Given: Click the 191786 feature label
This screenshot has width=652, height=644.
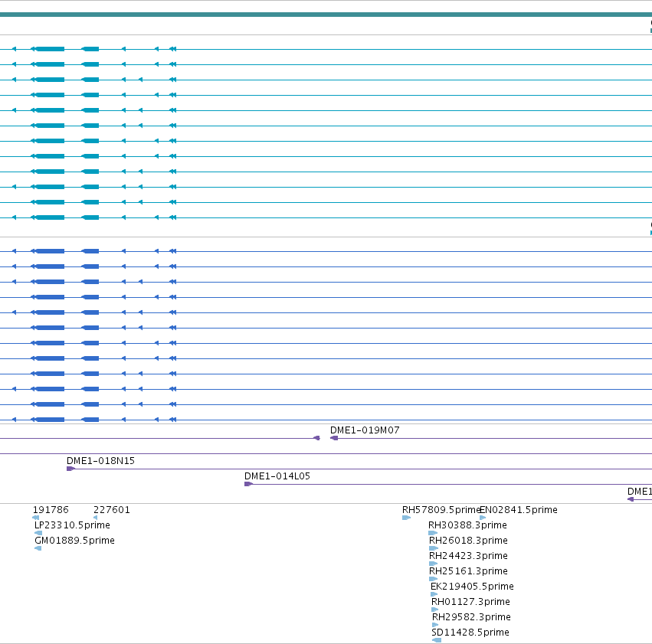Looking at the screenshot, I should 51,510.
